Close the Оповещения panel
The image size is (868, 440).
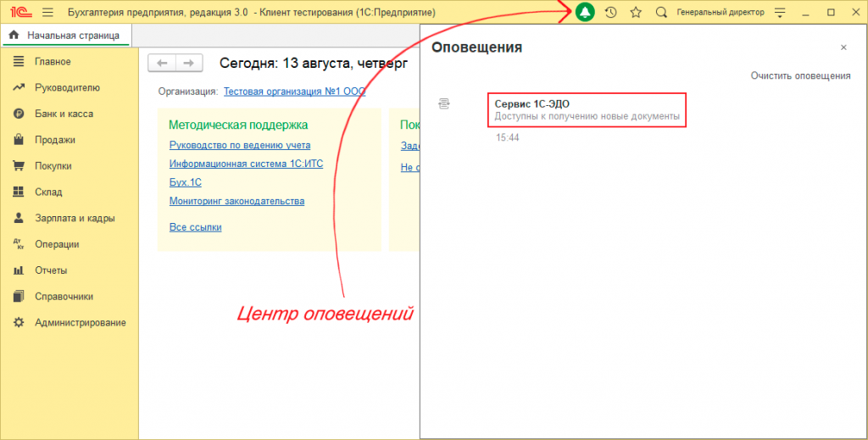pyautogui.click(x=843, y=47)
